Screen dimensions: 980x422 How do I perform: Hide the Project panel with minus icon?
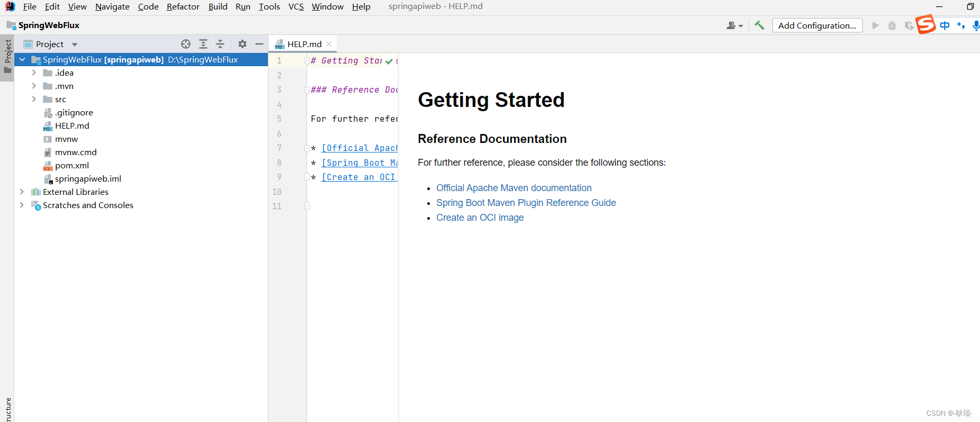point(259,44)
